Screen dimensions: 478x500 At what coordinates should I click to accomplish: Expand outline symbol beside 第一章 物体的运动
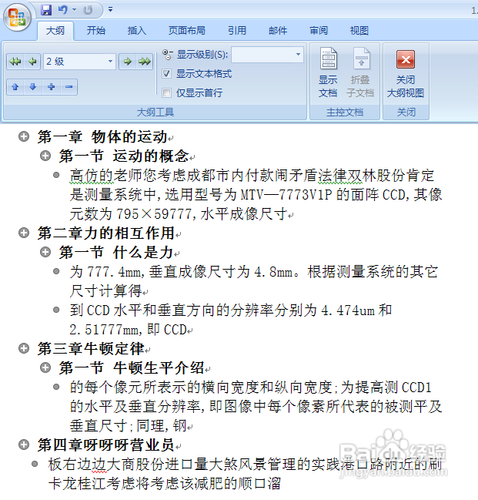[x=24, y=137]
